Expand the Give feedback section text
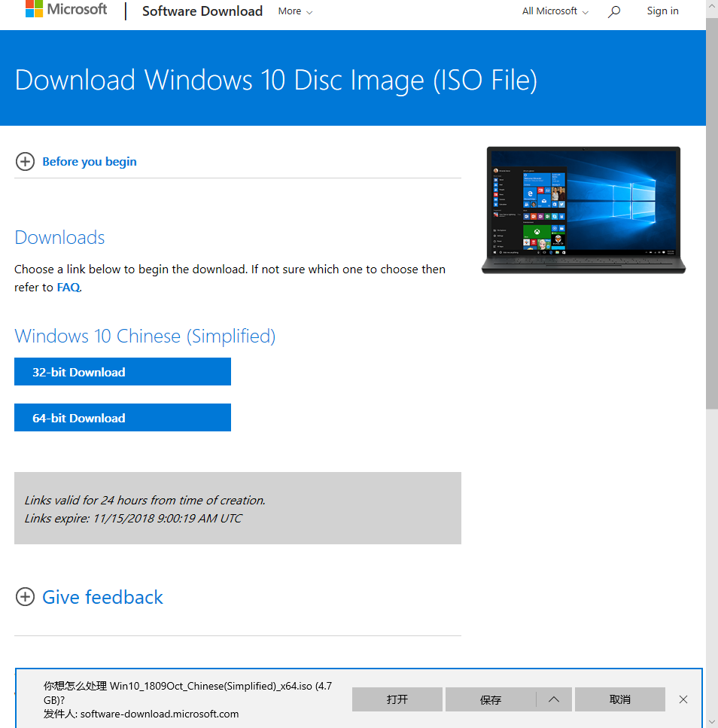Screen dimensions: 718x728 click(x=102, y=597)
